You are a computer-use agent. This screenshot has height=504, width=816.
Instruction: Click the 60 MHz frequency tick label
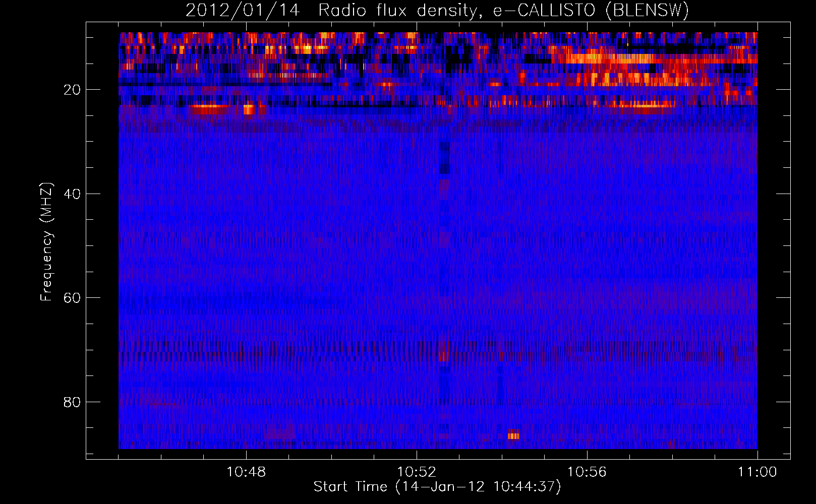pos(72,298)
